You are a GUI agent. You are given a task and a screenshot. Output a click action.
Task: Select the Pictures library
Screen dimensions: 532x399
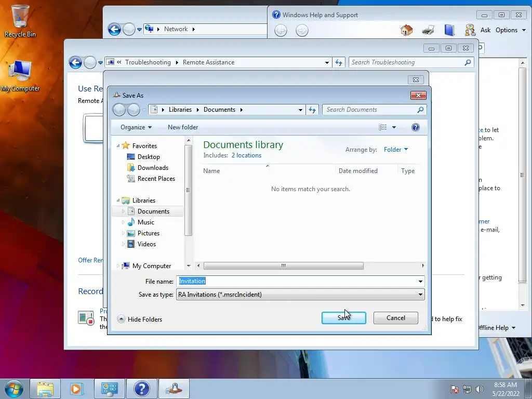coord(148,233)
